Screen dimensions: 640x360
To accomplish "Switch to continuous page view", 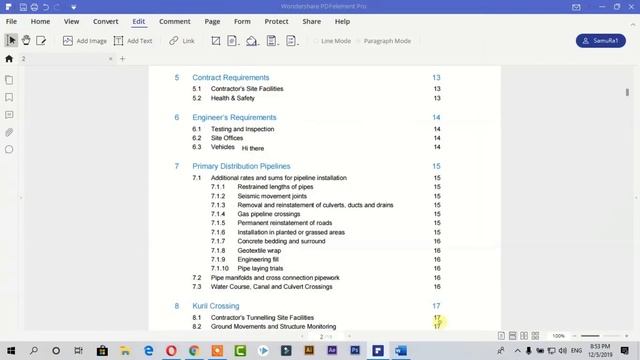I will pos(513,336).
